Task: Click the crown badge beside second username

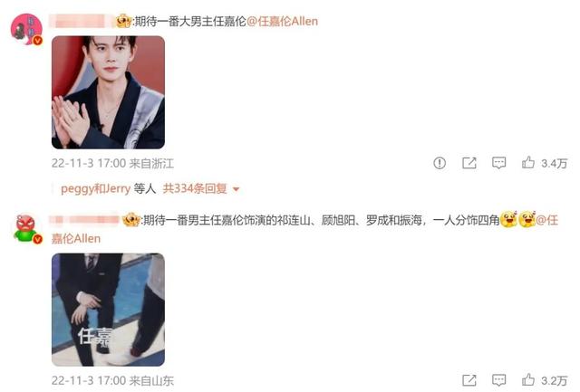Action: 130,220
